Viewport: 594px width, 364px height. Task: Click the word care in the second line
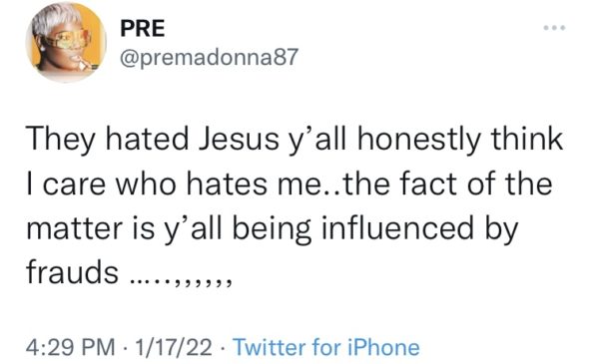74,185
